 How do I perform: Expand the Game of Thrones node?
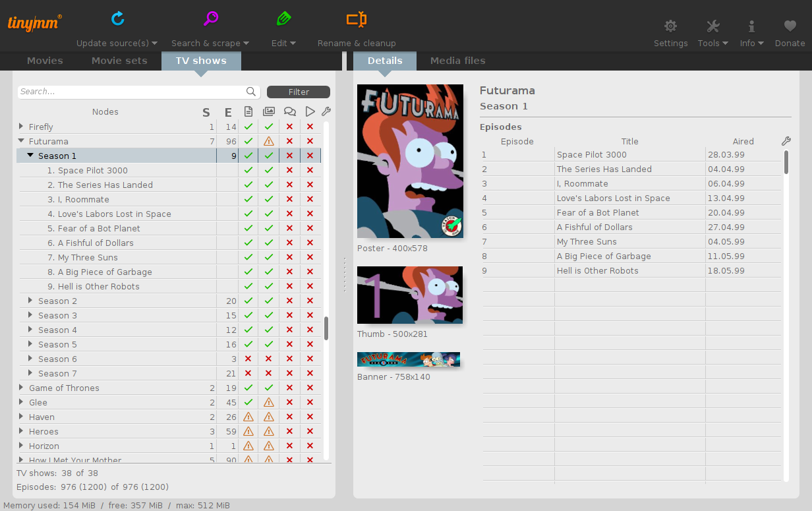tap(21, 388)
